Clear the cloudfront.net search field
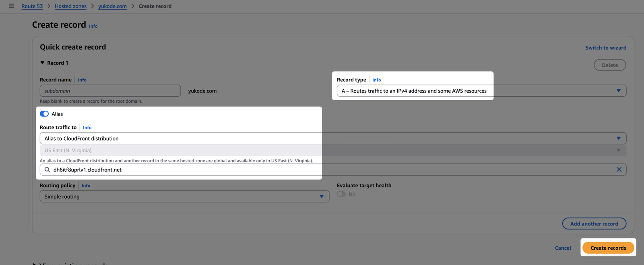 619,170
